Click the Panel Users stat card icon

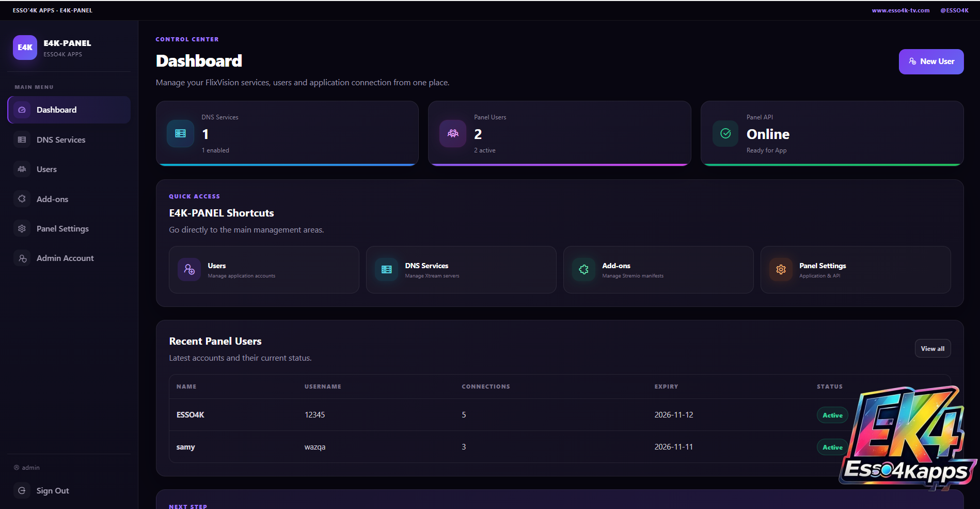point(453,134)
